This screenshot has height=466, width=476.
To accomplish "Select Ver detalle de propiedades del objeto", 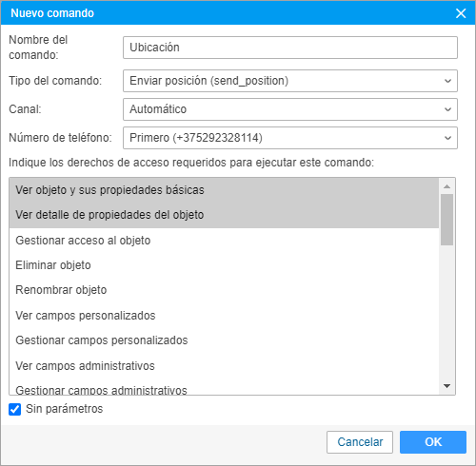I will click(224, 215).
